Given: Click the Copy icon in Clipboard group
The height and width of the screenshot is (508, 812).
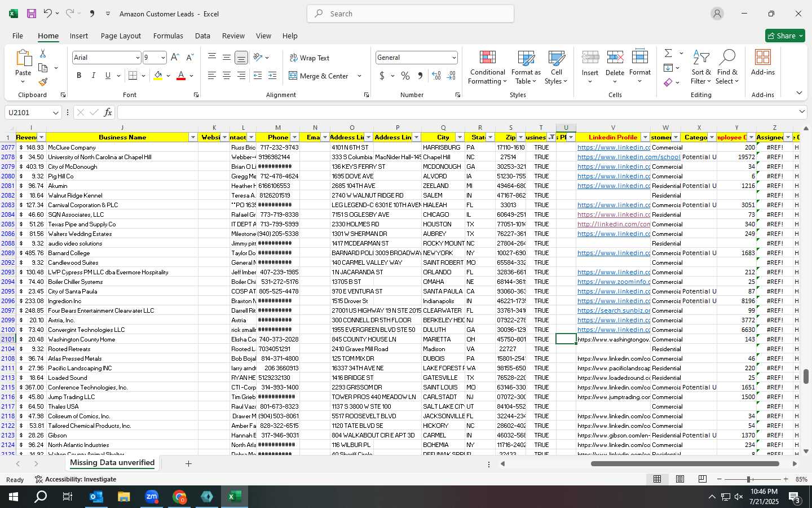Looking at the screenshot, I should [x=43, y=68].
